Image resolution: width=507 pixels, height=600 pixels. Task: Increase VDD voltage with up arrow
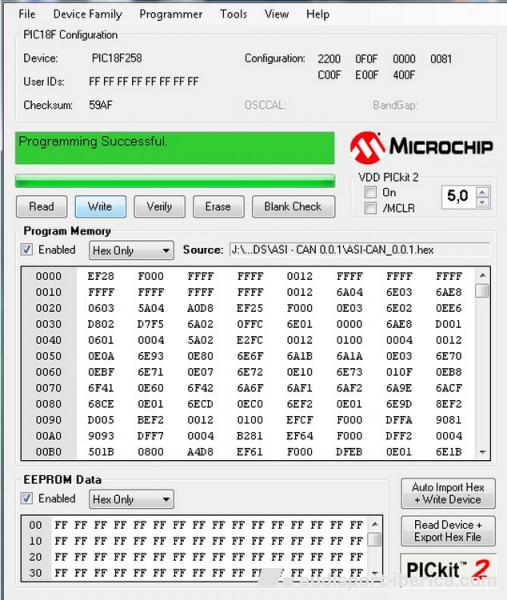[x=482, y=192]
